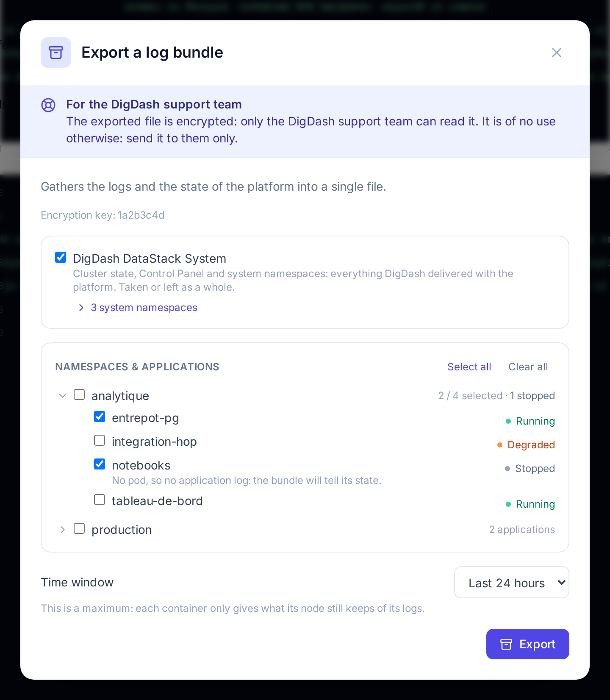Click the Clear all link
Image resolution: width=610 pixels, height=700 pixels.
(x=528, y=367)
